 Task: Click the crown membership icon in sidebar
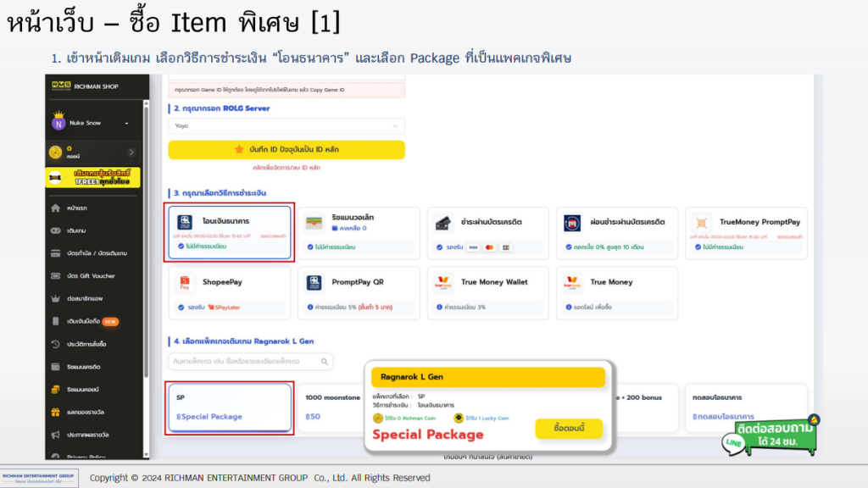tap(56, 299)
